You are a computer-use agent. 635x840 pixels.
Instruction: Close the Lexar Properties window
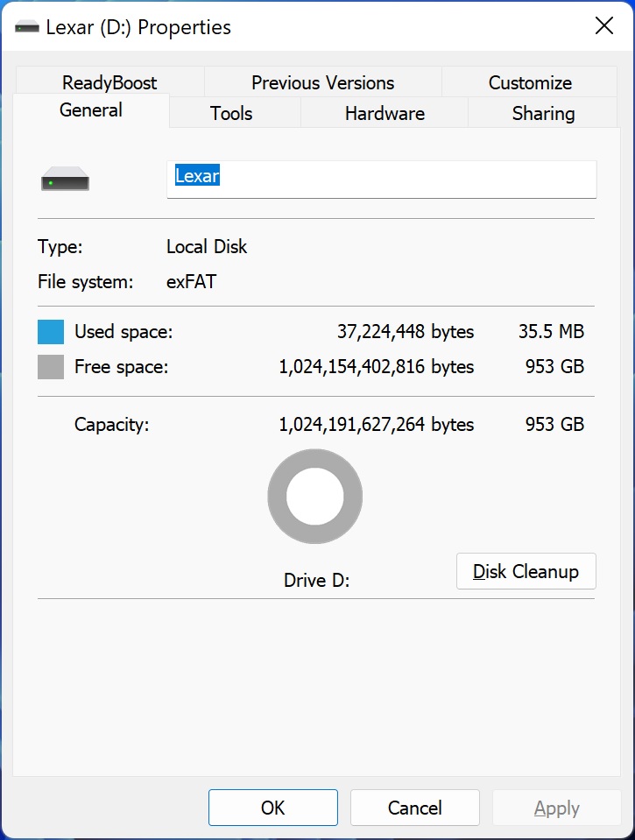coord(604,25)
